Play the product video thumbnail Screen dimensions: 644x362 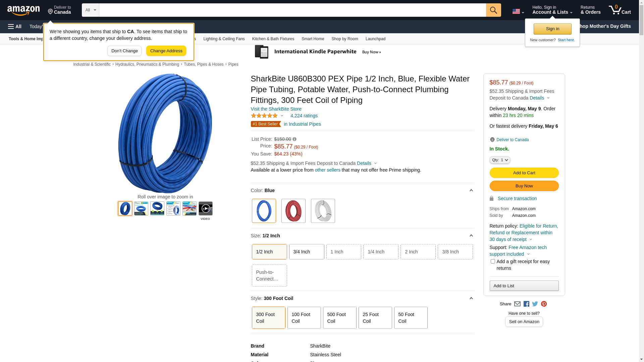[205, 208]
